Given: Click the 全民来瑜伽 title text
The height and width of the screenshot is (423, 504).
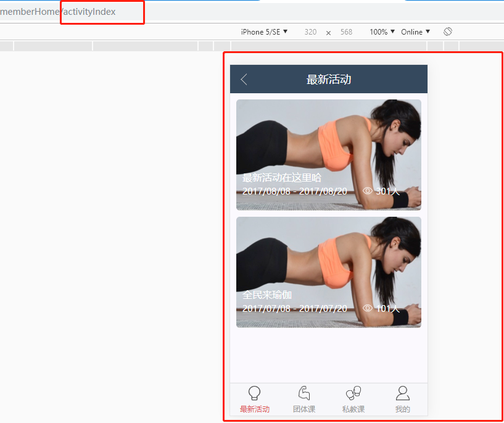Looking at the screenshot, I should (266, 295).
